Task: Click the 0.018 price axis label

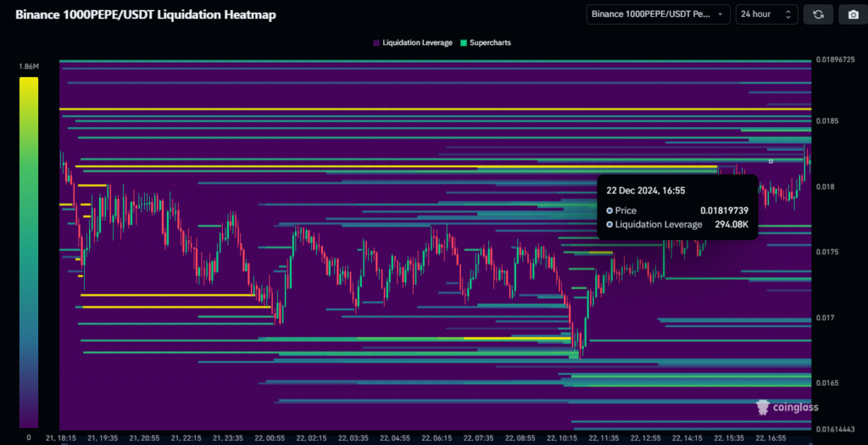Action: [x=825, y=186]
